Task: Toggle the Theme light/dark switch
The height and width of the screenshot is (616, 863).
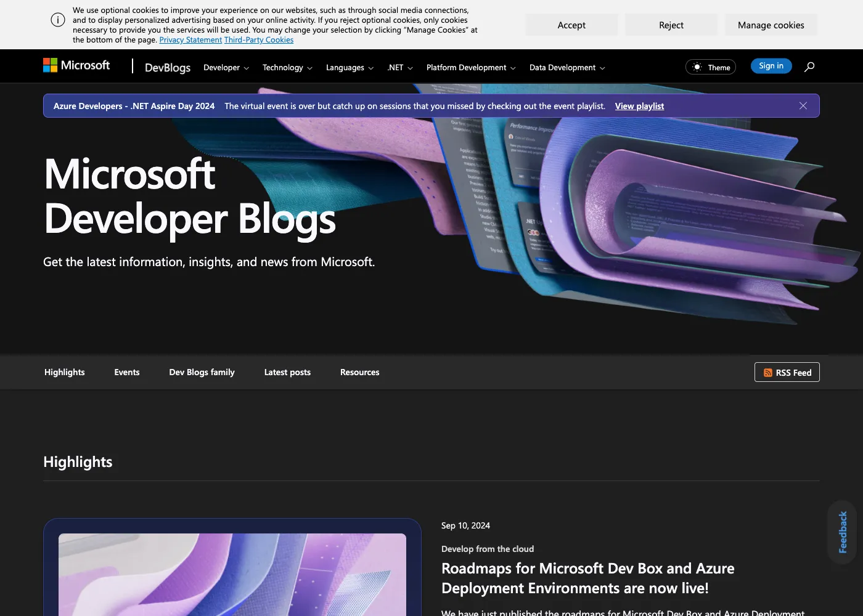Action: (711, 67)
